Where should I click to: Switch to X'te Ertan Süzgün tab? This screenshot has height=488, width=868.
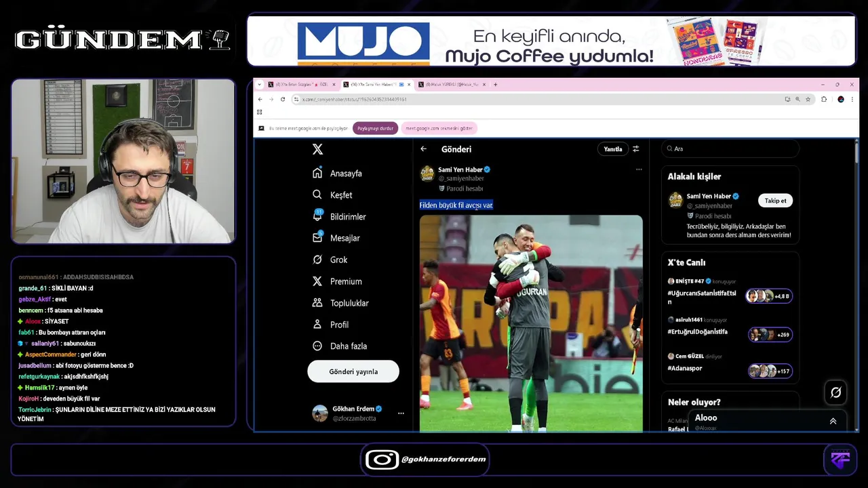point(302,85)
